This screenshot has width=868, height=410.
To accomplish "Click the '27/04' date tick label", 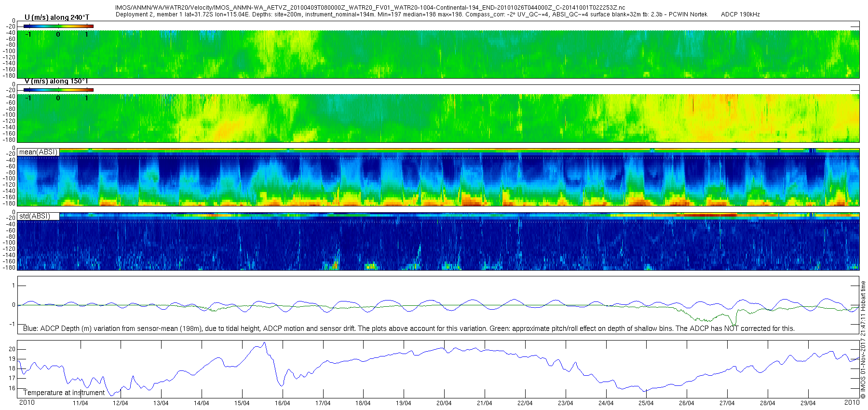I will (x=727, y=403).
